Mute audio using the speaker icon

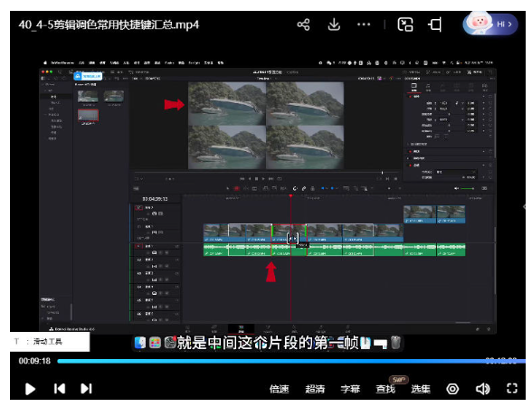pos(482,389)
